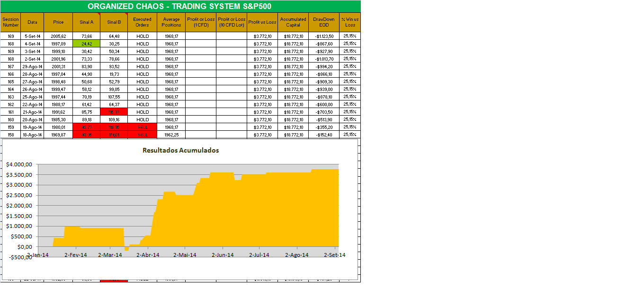This screenshot has height=290, width=644.
Task: Select the date cell 18-Ago-14
Action: click(33, 135)
